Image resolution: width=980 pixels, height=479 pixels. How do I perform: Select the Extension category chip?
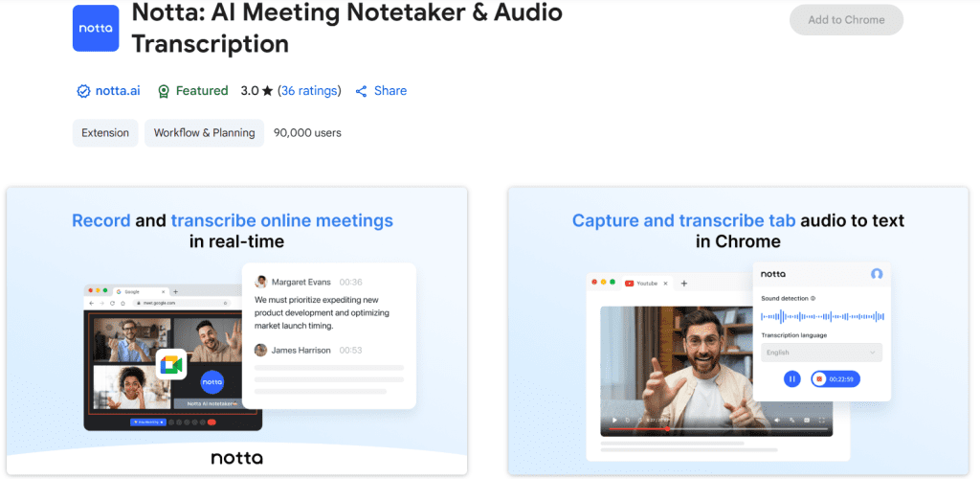tap(105, 132)
